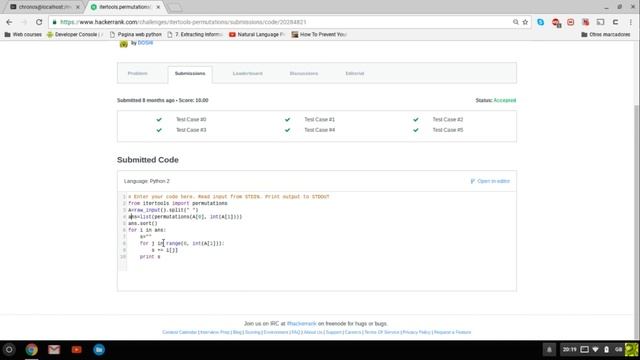
Task: Open the Scoring footer link
Action: 253,332
